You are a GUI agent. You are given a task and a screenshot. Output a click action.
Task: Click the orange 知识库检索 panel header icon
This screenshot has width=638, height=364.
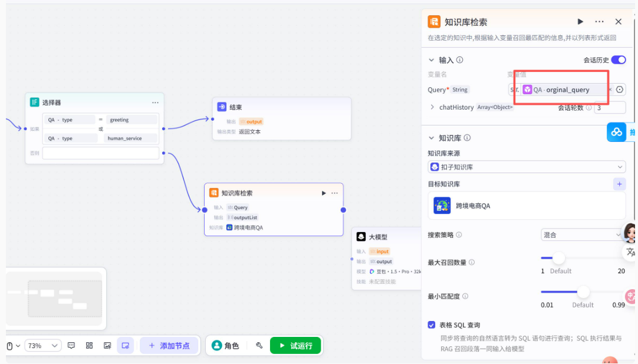434,22
